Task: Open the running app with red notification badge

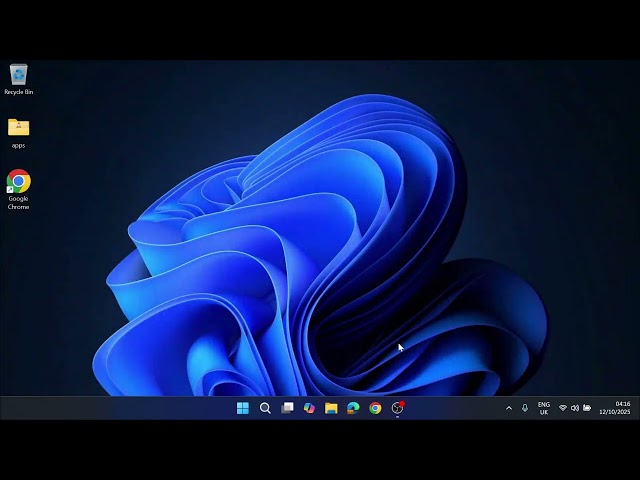Action: click(x=398, y=407)
